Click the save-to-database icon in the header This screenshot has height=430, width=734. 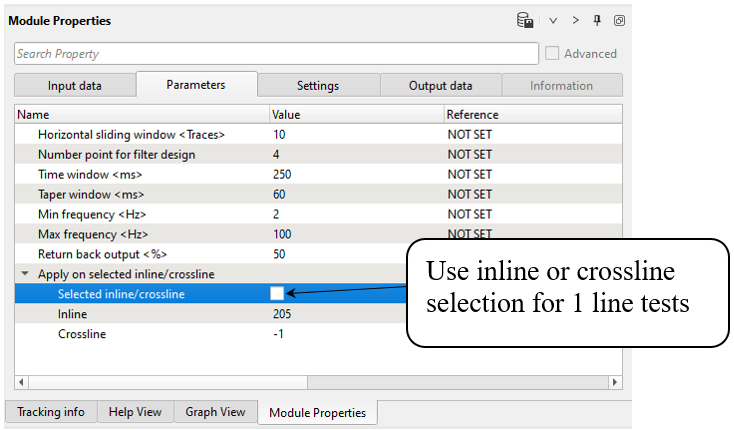(x=524, y=20)
